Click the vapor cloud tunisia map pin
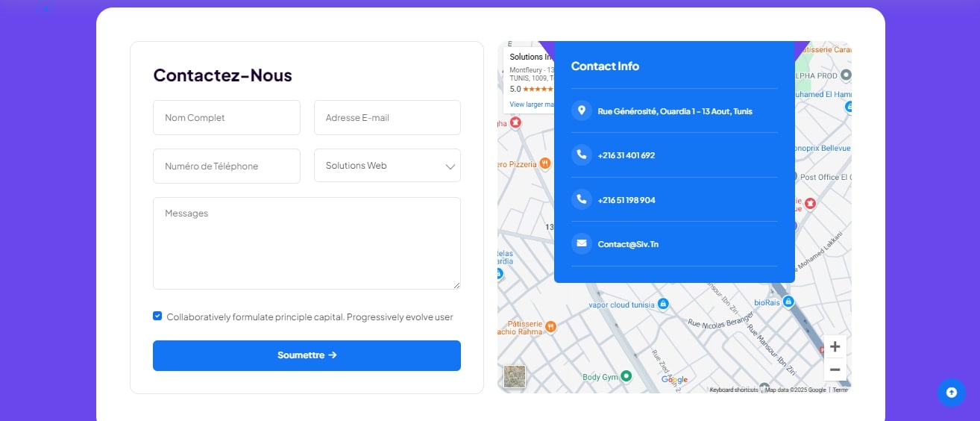This screenshot has width=980, height=421. (663, 304)
